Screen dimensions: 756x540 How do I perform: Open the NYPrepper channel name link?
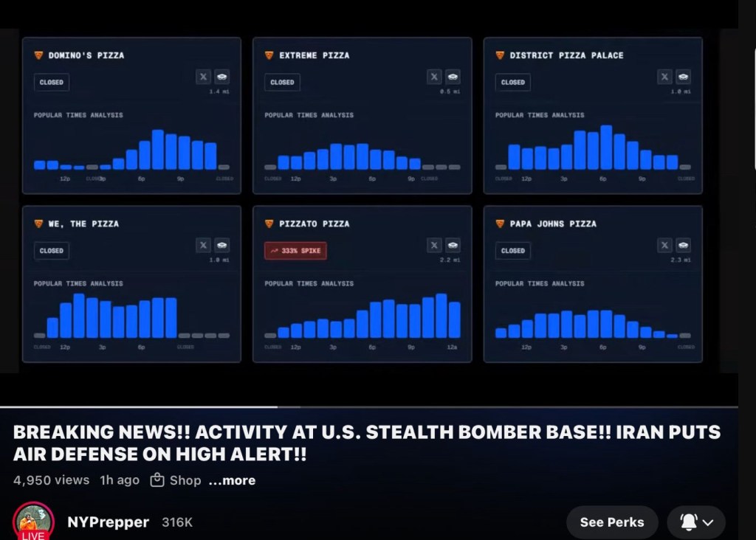tap(108, 522)
